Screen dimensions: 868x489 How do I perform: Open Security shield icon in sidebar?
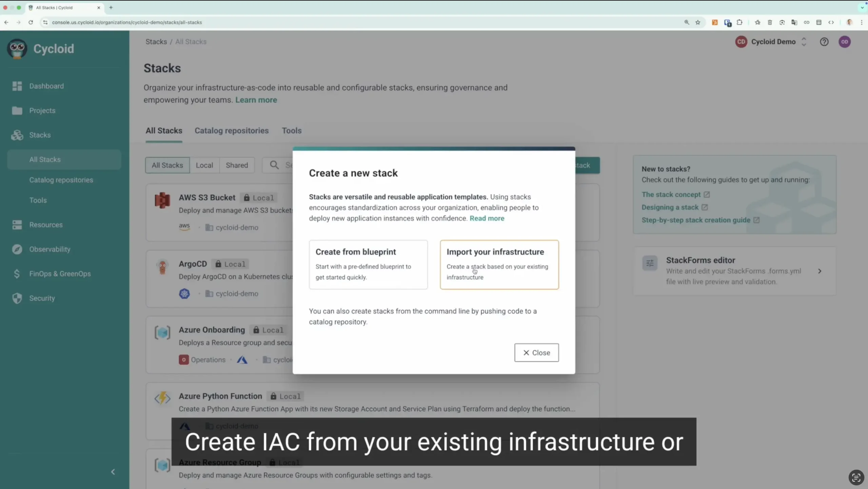click(17, 298)
